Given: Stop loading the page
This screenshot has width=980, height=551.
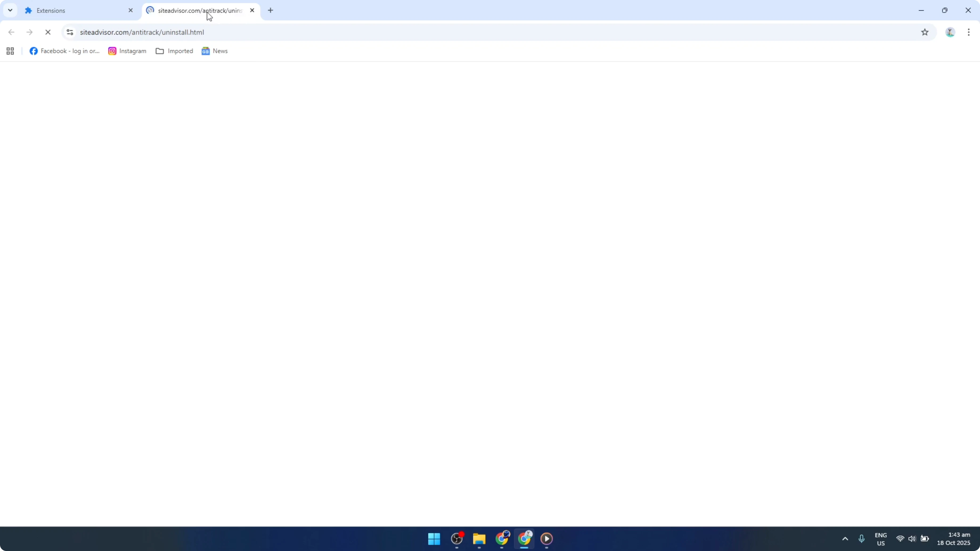Looking at the screenshot, I should [x=48, y=32].
